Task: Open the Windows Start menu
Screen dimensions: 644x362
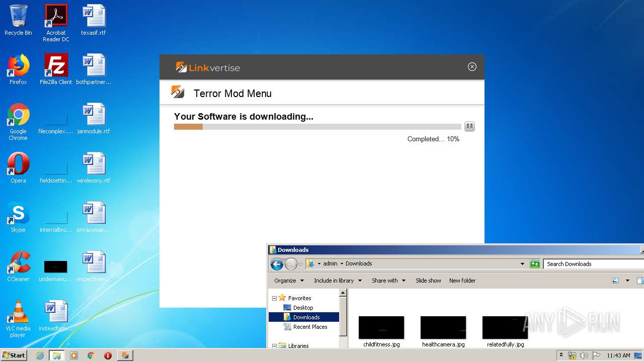Action: [x=14, y=355]
